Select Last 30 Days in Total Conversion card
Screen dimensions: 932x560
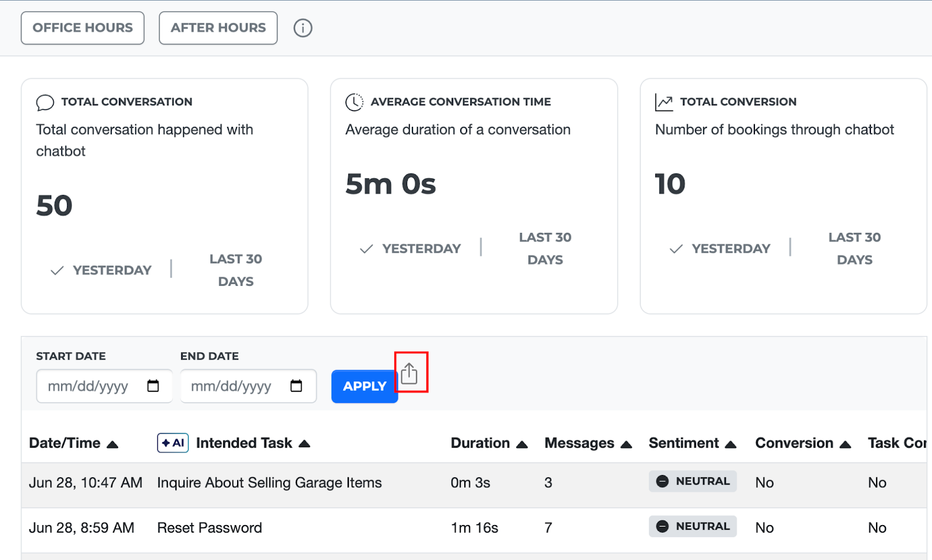(x=854, y=249)
